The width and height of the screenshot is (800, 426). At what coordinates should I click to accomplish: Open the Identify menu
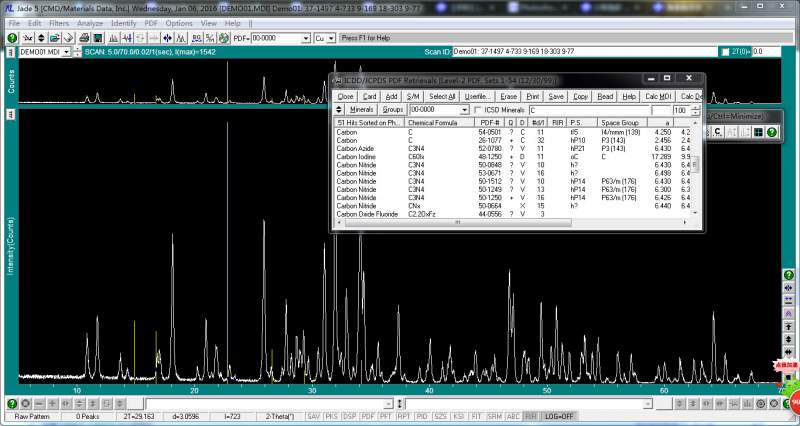click(124, 22)
